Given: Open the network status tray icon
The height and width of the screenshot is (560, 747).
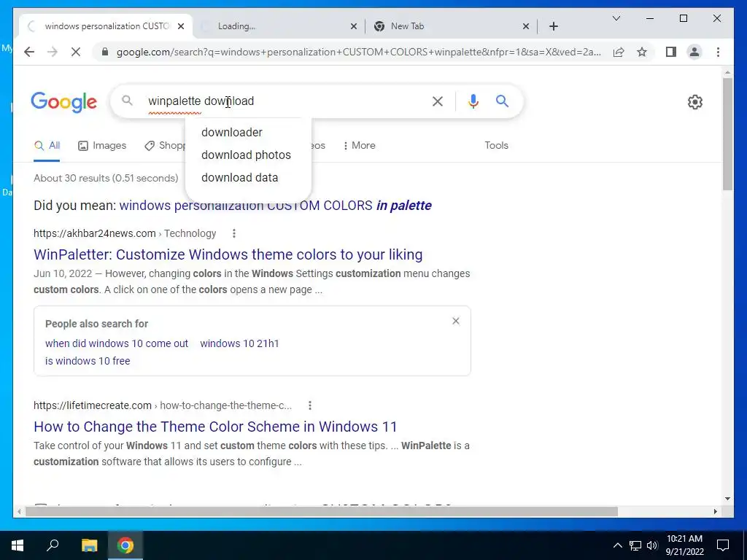Looking at the screenshot, I should [635, 545].
